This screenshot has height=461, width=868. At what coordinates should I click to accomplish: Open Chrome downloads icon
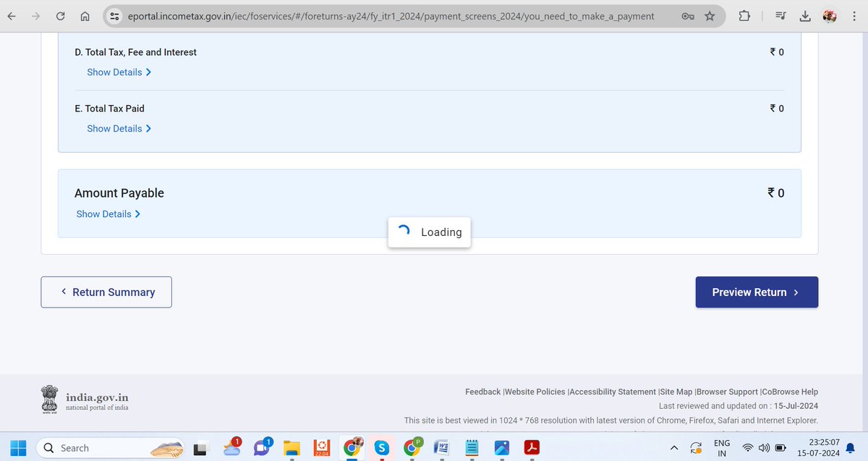(806, 16)
